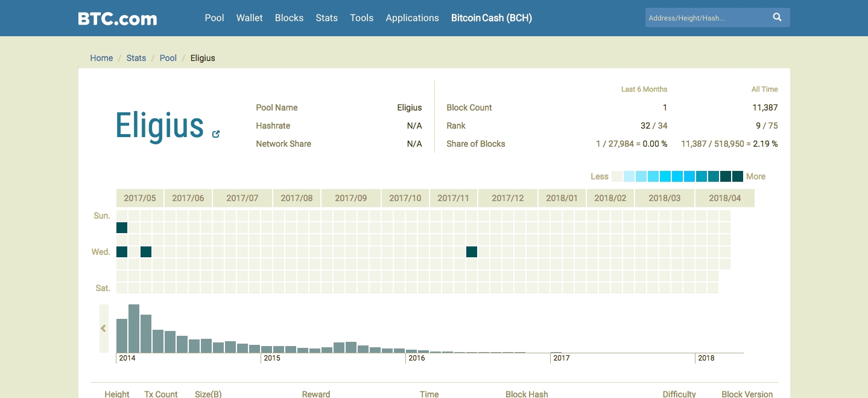Viewport: 868px width, 398px height.
Task: Click the 2015 label on the timeline
Action: tap(272, 358)
